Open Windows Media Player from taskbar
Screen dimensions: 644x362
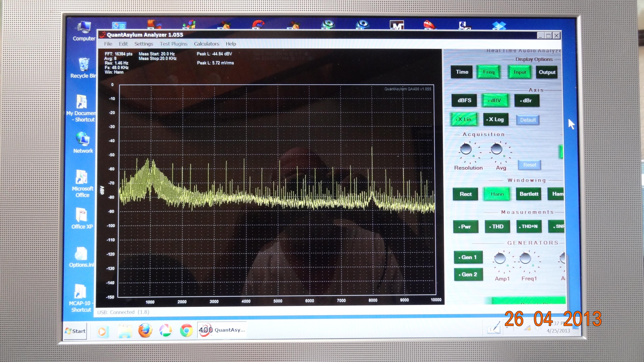[x=102, y=331]
